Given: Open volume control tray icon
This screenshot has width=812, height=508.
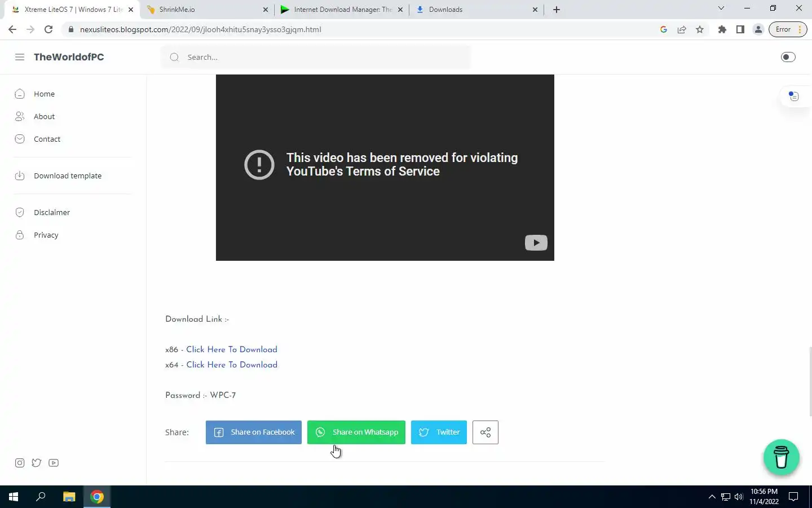Looking at the screenshot, I should coord(739,497).
